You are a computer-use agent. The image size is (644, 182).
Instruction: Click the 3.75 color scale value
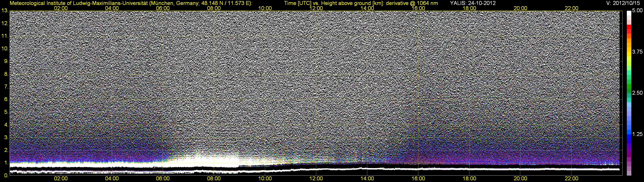click(x=637, y=52)
